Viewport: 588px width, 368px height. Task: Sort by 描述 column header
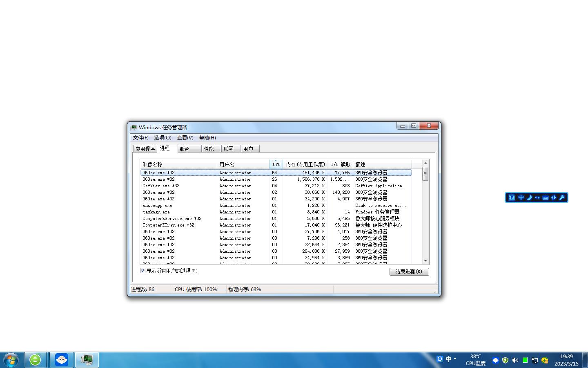point(382,164)
